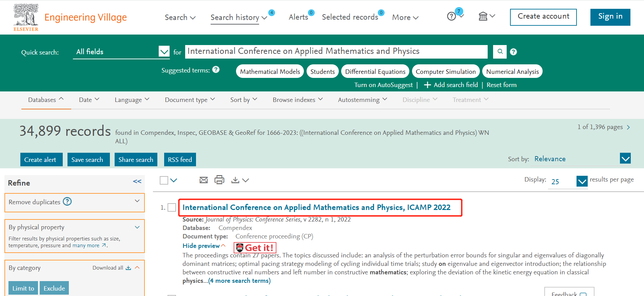Click Reset form link

pos(502,85)
